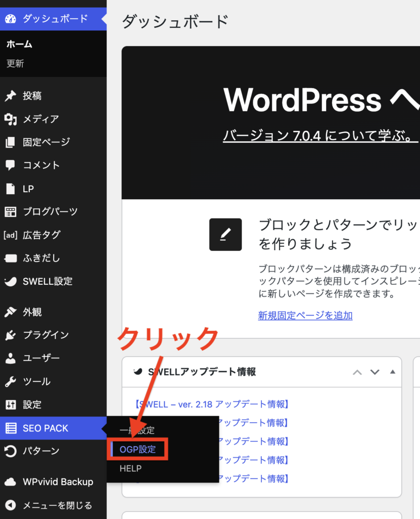Select ホーム in the dashboard submenu
Viewport: 420px width, 519px height.
(19, 45)
